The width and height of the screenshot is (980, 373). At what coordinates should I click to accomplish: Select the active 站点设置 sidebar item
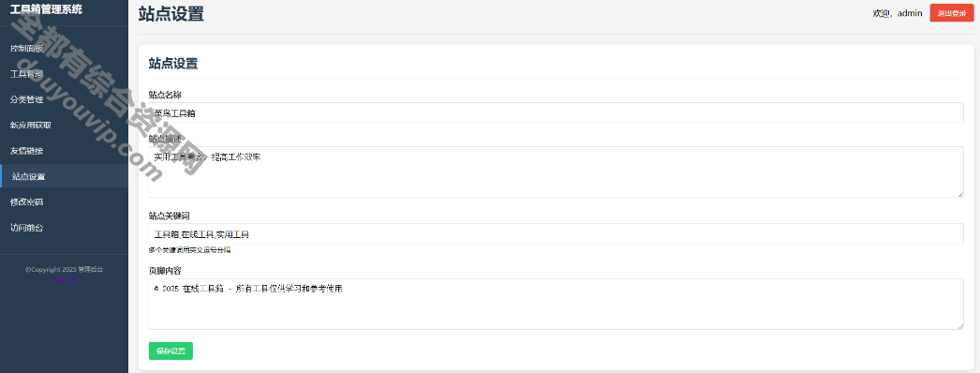tap(64, 176)
